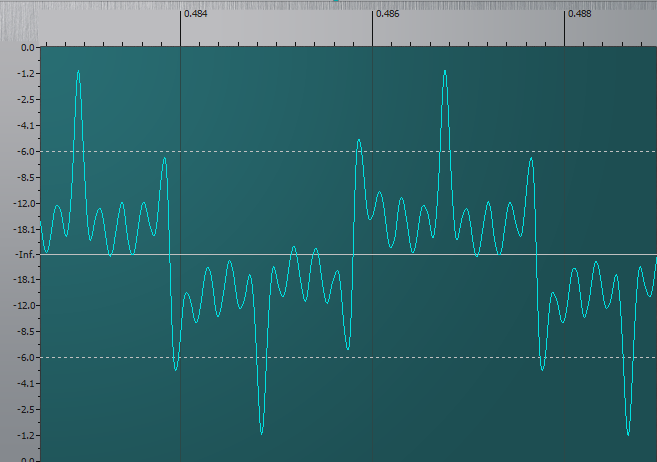Click the 0.488 mark on the time ruler
The image size is (657, 462).
click(x=579, y=14)
